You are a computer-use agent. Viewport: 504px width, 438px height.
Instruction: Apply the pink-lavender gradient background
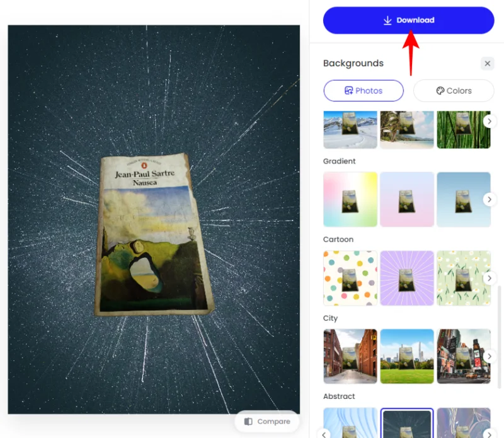tap(407, 199)
